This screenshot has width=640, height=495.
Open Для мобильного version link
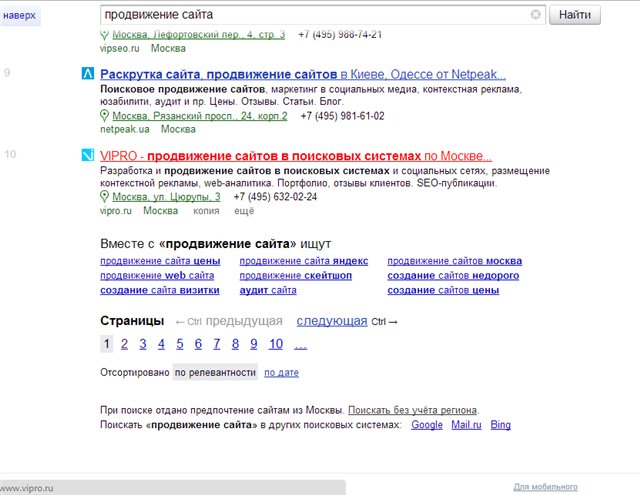(x=545, y=487)
